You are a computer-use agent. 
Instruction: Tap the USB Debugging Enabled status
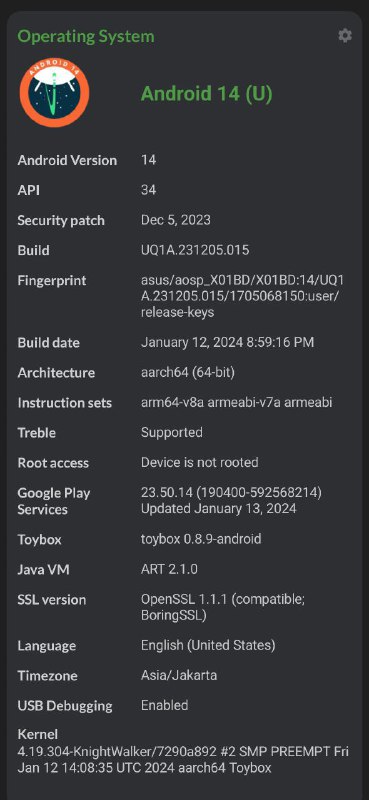point(164,706)
